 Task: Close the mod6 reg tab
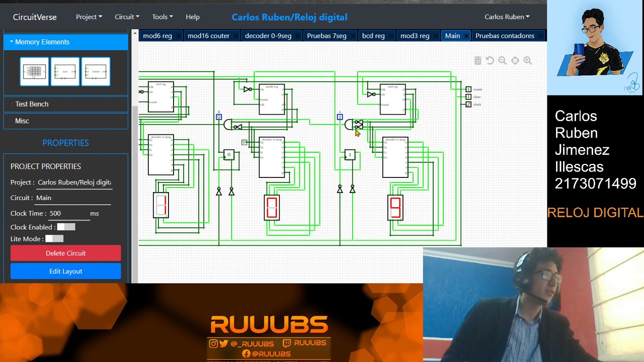point(178,36)
